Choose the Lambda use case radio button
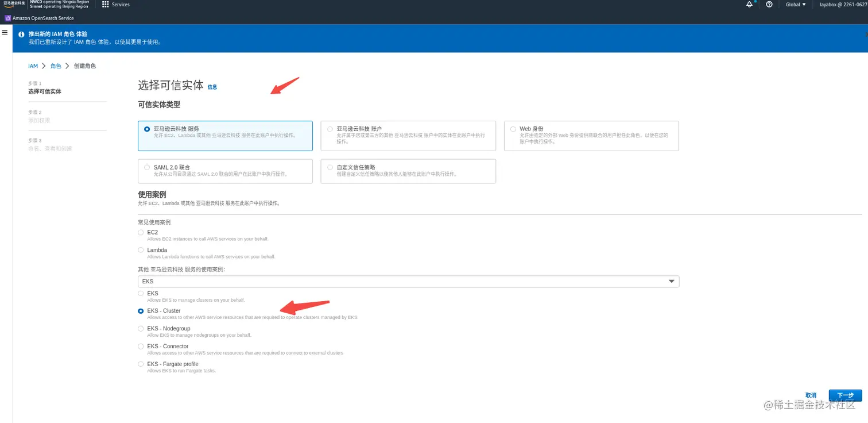 141,250
